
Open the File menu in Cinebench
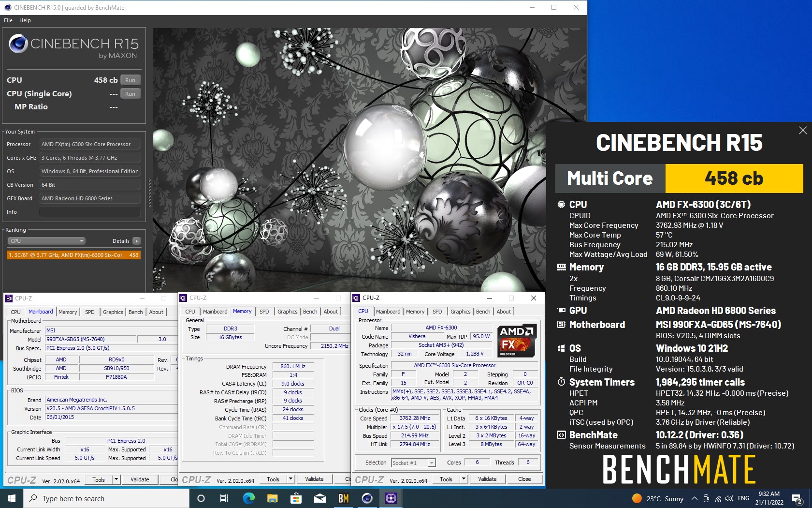click(8, 20)
